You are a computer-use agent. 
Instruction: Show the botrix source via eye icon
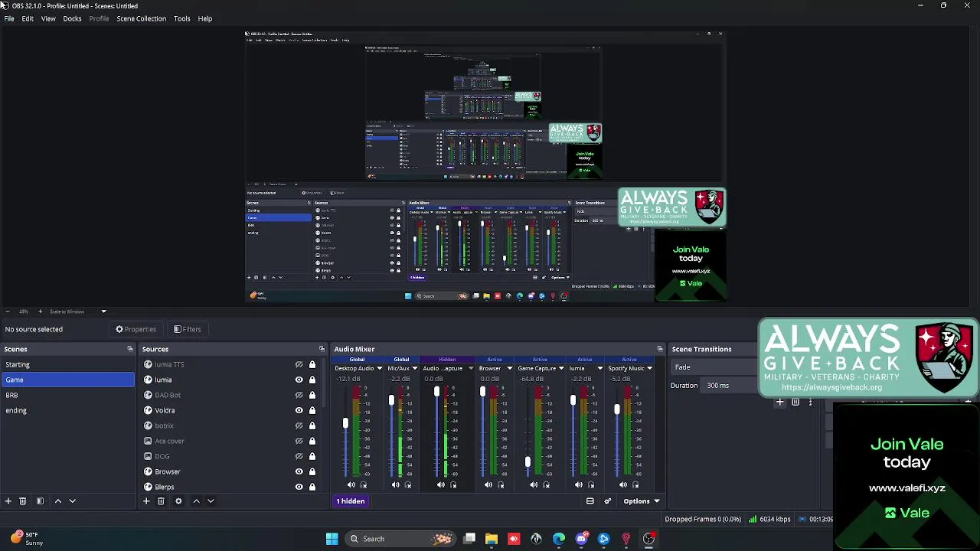299,426
